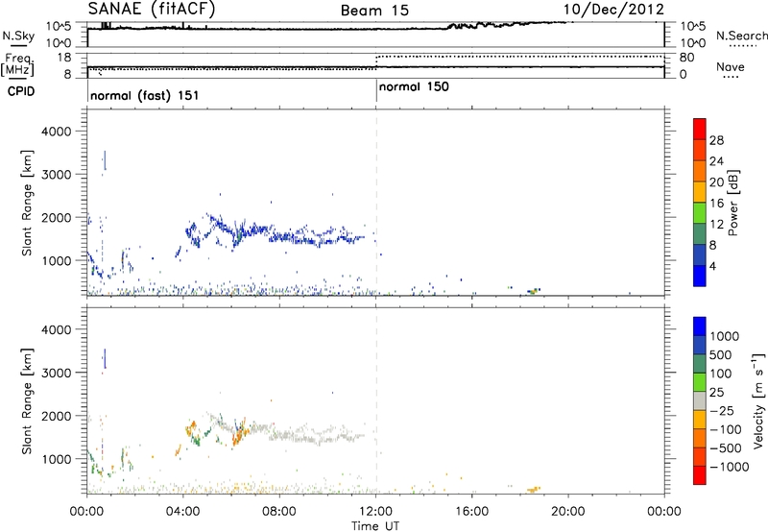Click the "16:00" time tick label
768x532 pixels.
[471, 512]
